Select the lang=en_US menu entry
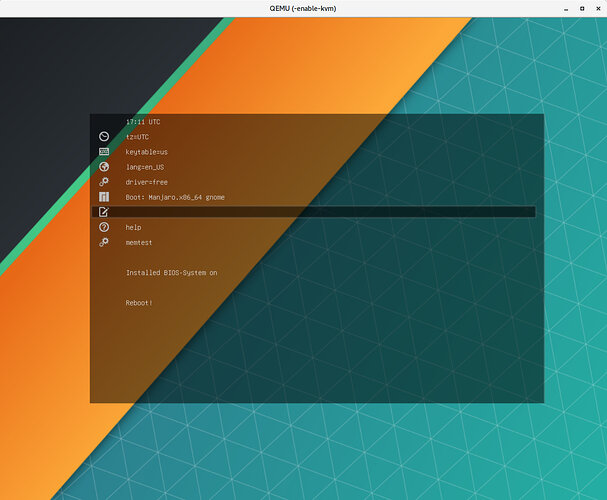Viewport: 607px width, 500px height. tap(145, 167)
